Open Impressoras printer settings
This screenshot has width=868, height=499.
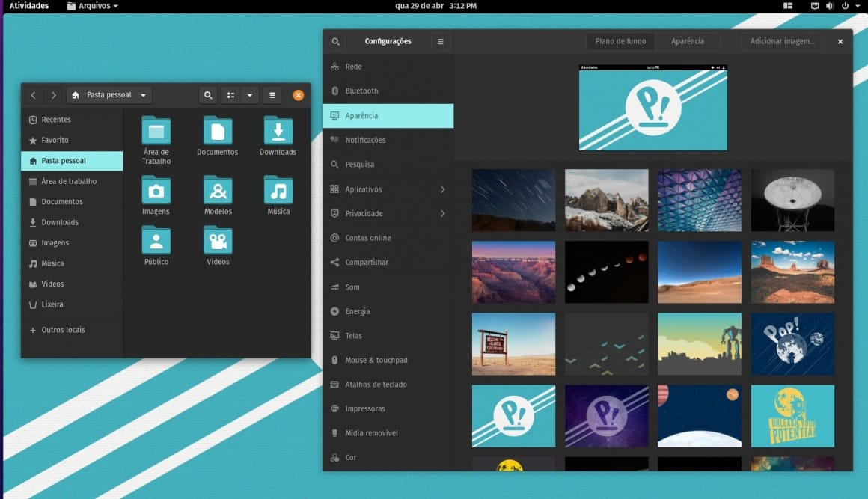click(367, 408)
